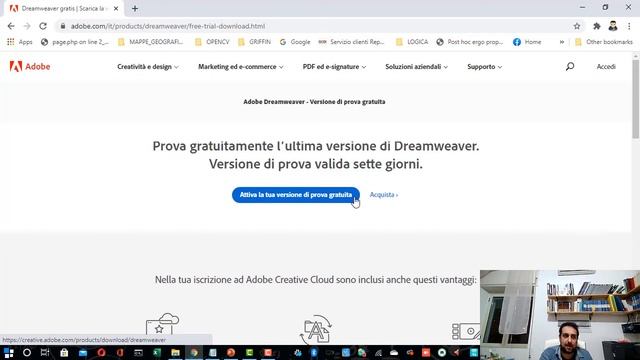640x360 pixels.
Task: Expand the Creatività e design menu
Action: click(148, 67)
